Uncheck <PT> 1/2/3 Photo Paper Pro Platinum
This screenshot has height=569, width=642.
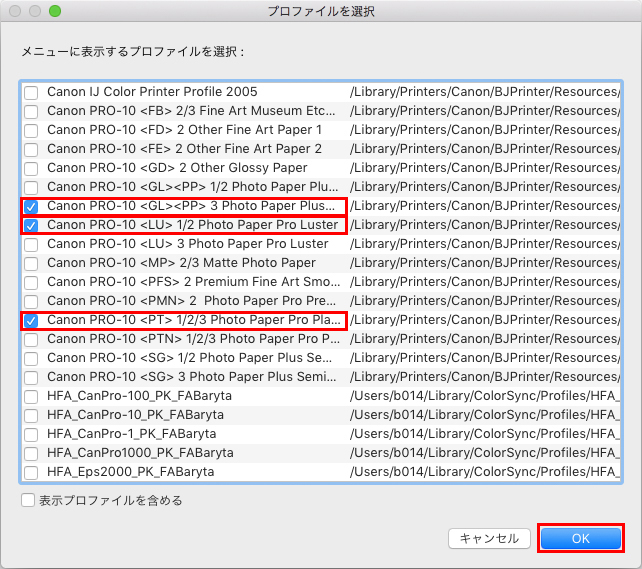(x=31, y=321)
